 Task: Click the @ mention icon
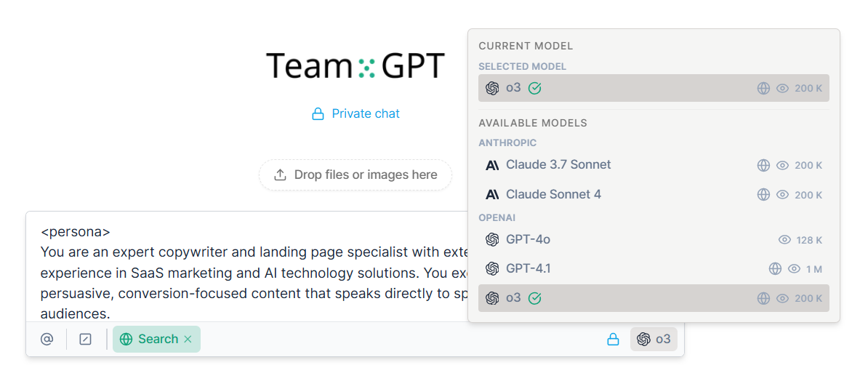pyautogui.click(x=47, y=339)
